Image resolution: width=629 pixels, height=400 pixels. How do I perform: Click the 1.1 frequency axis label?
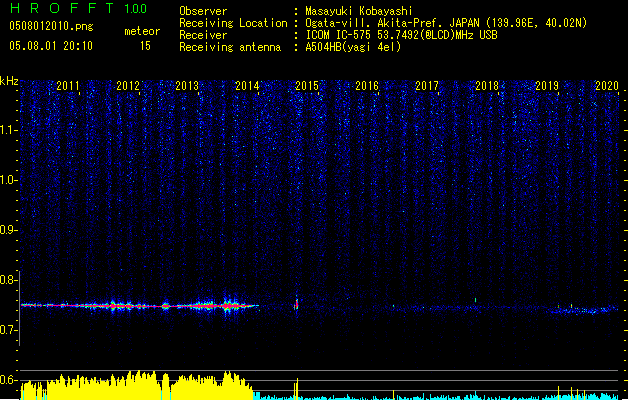click(8, 130)
